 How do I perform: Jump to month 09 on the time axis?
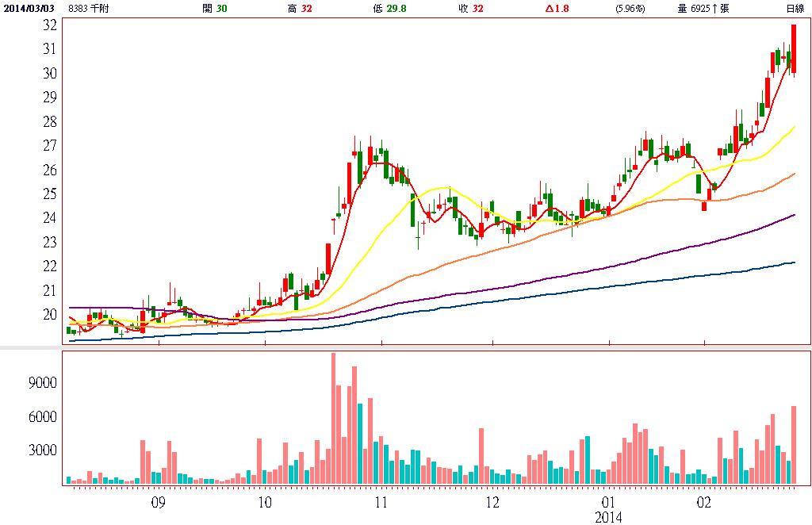click(x=158, y=503)
